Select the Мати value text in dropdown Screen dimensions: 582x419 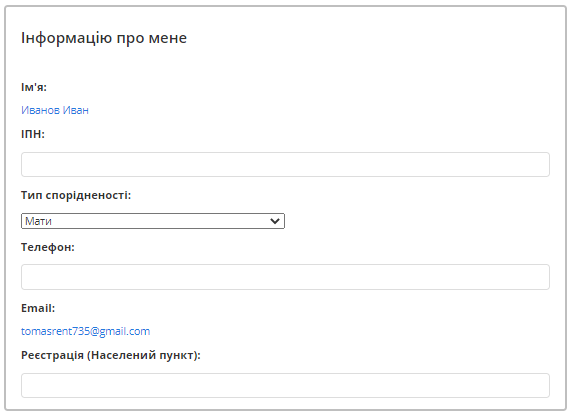click(x=38, y=221)
